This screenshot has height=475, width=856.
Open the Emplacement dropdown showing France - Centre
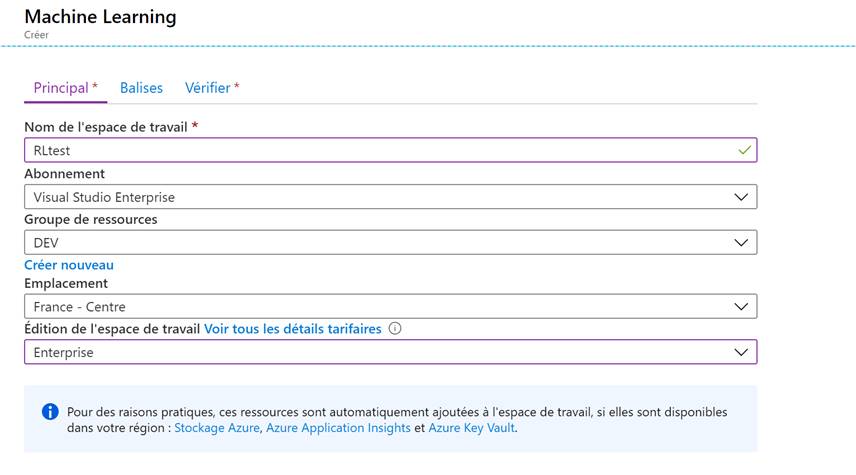[390, 306]
